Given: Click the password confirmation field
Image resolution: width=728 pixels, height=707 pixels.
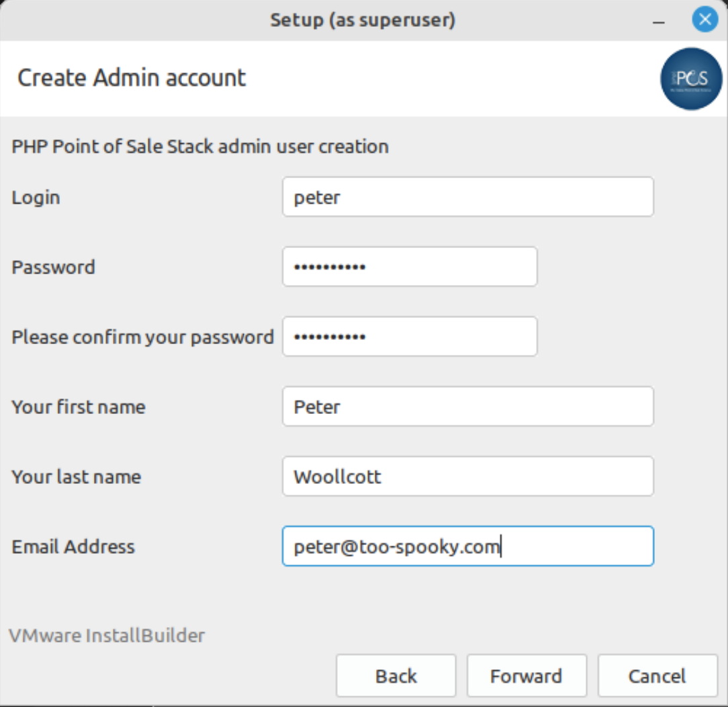Looking at the screenshot, I should [410, 337].
